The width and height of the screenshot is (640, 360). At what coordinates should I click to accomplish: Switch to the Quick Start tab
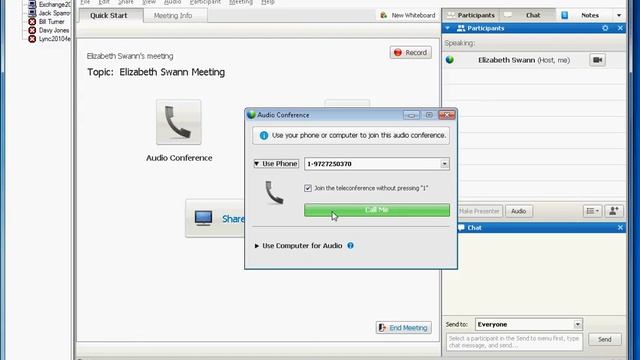[109, 16]
